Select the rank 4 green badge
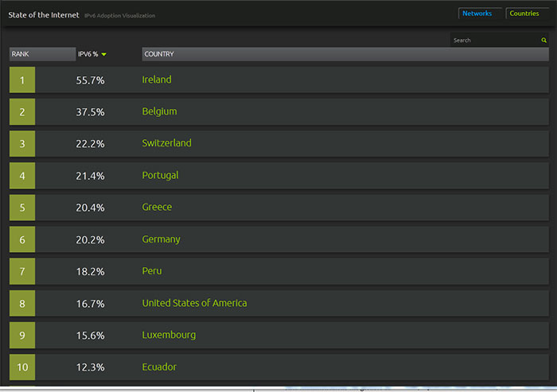 pos(22,176)
